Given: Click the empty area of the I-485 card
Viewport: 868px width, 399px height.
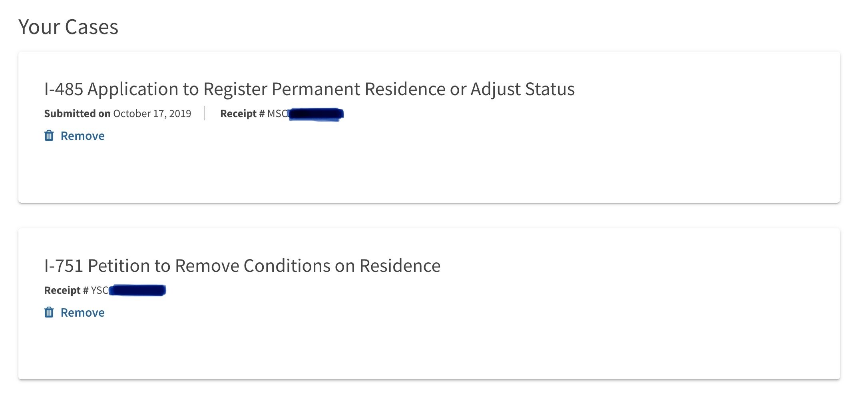Looking at the screenshot, I should click(x=480, y=168).
